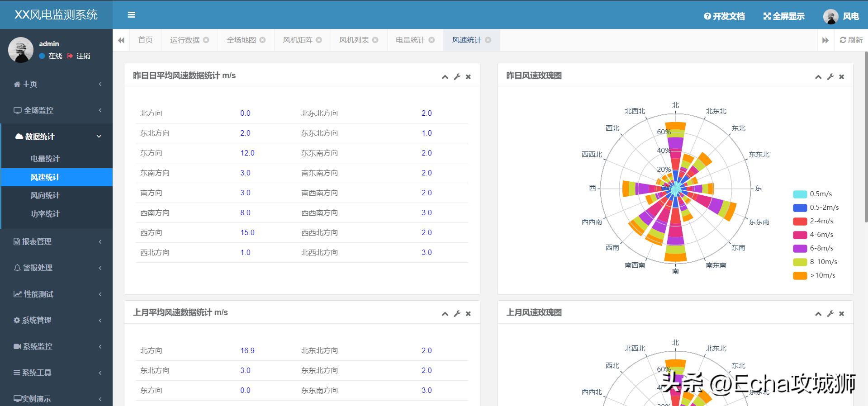Close the 风速统计 tab
Image resolution: width=868 pixels, height=406 pixels.
pos(488,40)
